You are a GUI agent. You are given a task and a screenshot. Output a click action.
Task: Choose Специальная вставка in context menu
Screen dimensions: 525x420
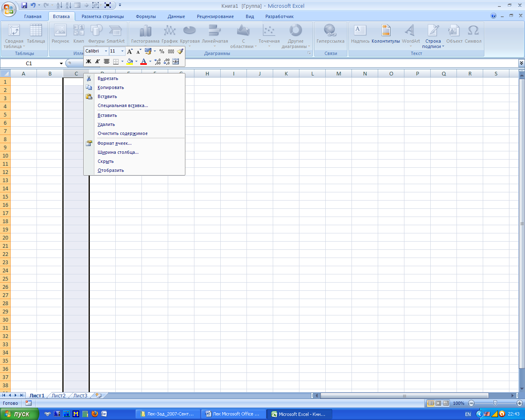click(x=135, y=105)
